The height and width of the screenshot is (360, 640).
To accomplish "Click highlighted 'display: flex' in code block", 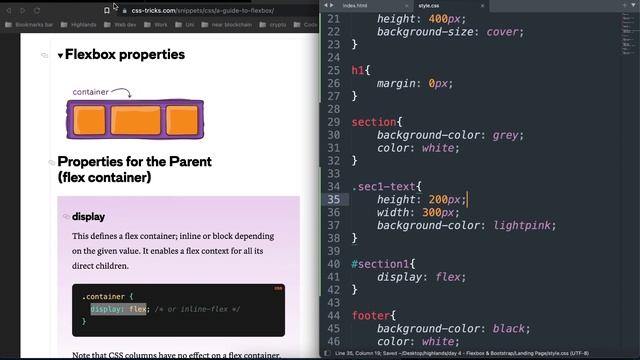I will 118,309.
